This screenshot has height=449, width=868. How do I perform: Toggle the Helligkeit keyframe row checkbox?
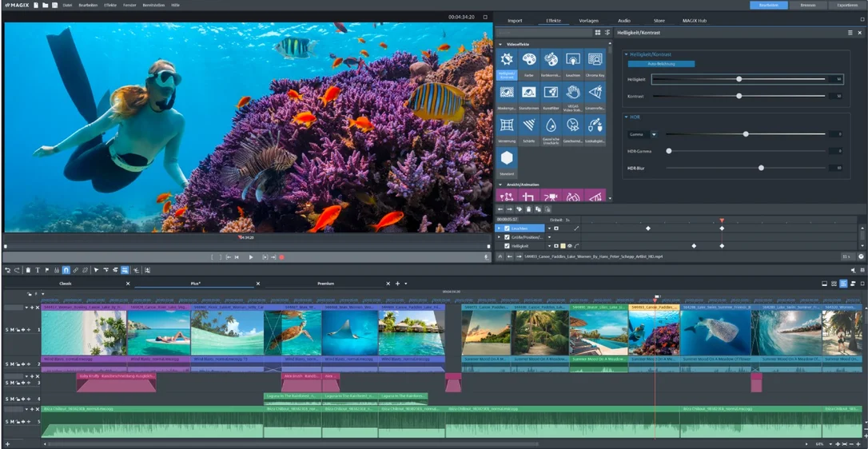[x=507, y=246]
